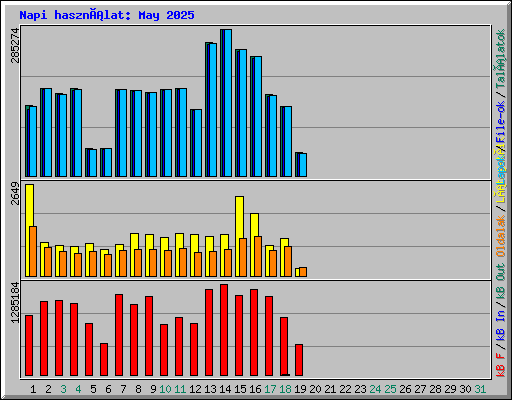Screen dimensions: 512x400
Task: Click the orange pages bar for day 15
Action: [x=243, y=257]
